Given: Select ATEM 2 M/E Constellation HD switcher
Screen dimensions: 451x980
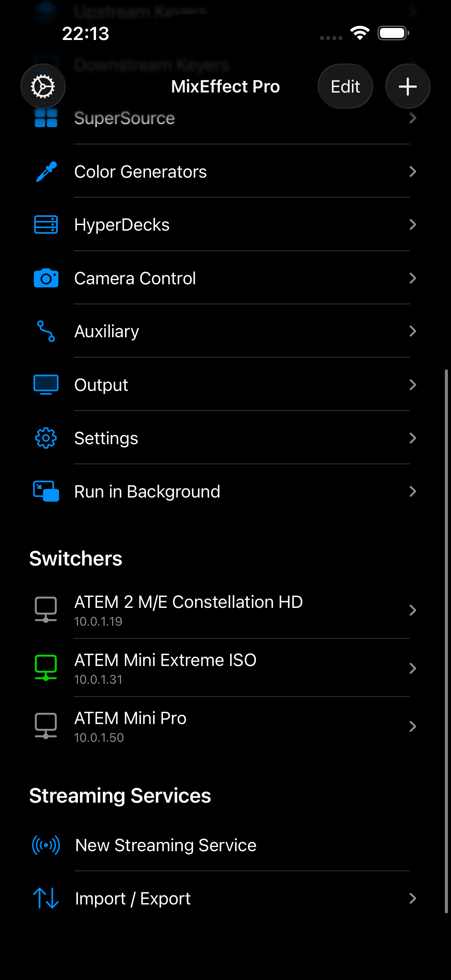Looking at the screenshot, I should [x=188, y=610].
